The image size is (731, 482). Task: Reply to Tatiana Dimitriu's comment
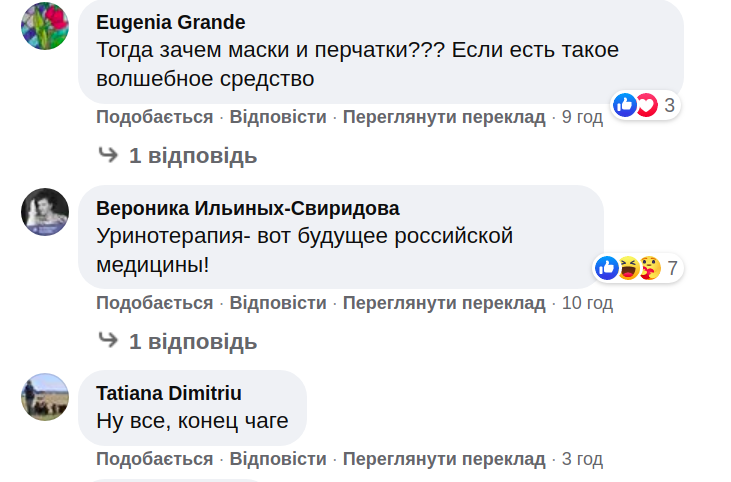(x=278, y=459)
